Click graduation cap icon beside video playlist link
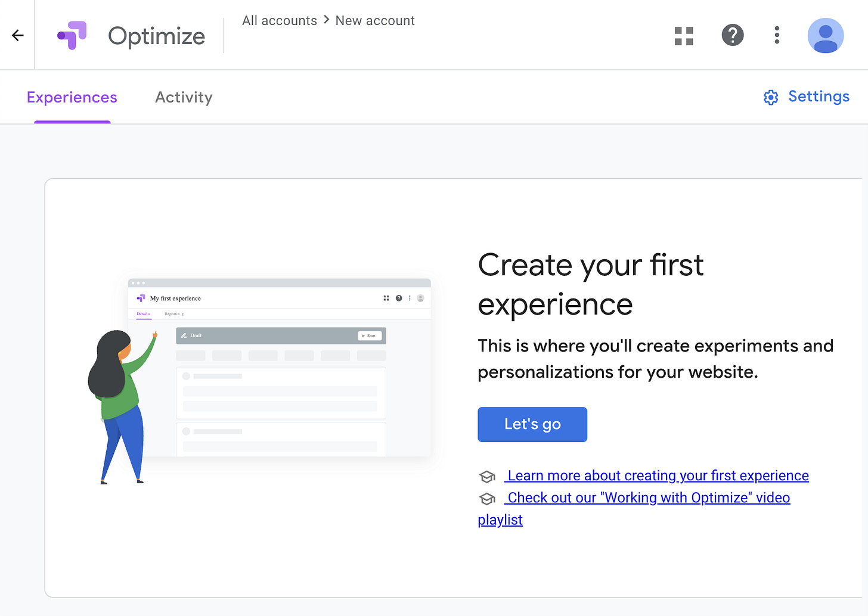 pyautogui.click(x=487, y=499)
